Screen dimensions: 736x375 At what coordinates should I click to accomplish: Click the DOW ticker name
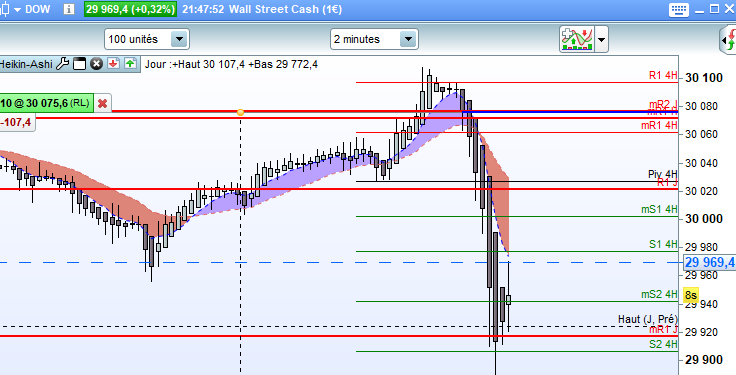pyautogui.click(x=38, y=9)
